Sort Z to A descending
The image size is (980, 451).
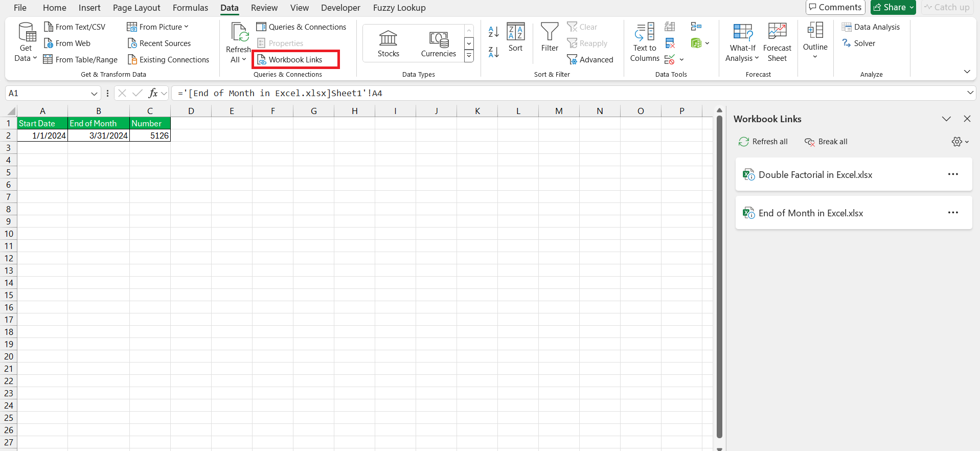pos(493,52)
